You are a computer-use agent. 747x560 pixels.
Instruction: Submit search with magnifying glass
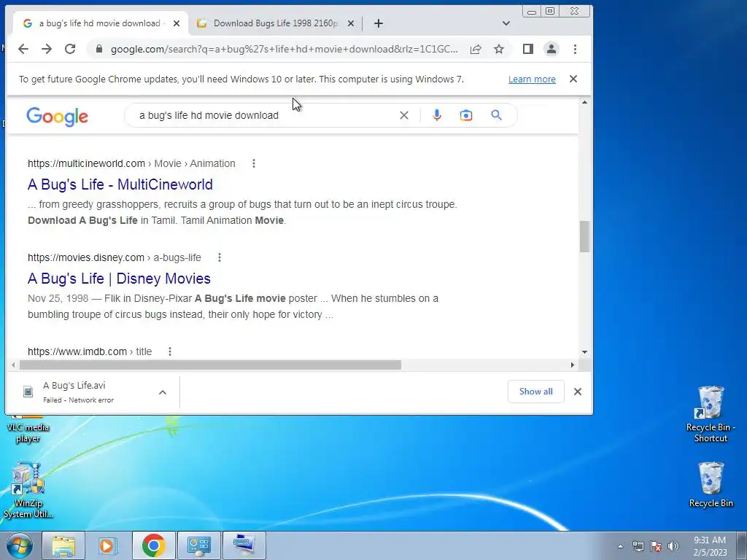[x=496, y=115]
